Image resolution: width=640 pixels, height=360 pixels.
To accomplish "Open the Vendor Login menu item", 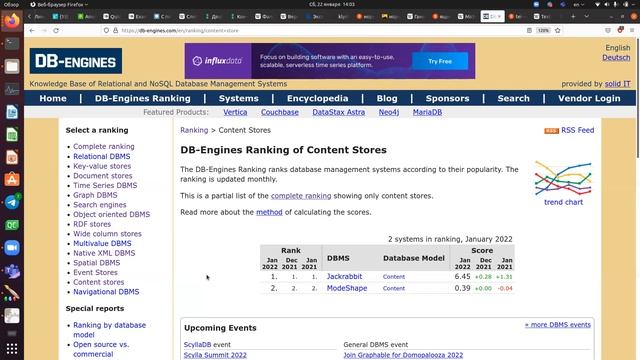I will 589,98.
